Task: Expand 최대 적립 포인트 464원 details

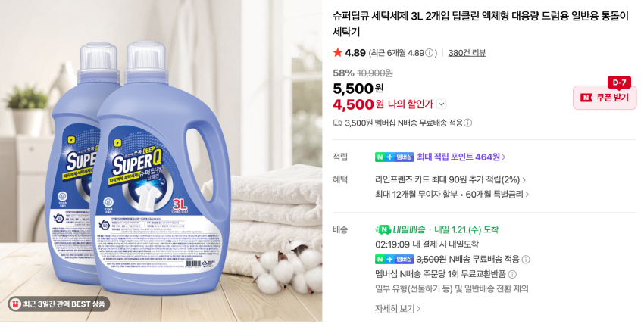Action: 461,157
